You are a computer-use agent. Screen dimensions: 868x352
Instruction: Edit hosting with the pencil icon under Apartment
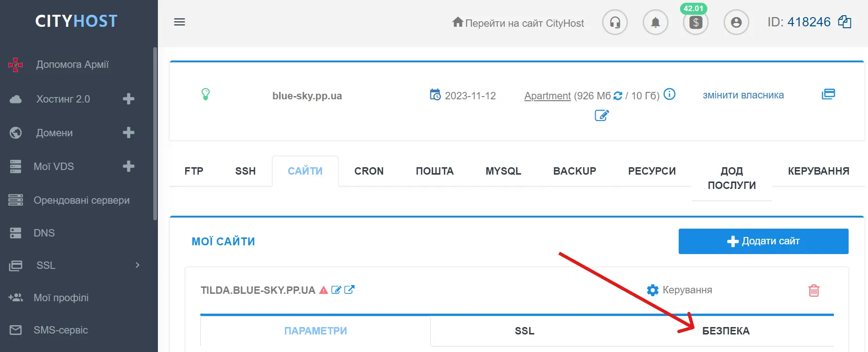[602, 115]
